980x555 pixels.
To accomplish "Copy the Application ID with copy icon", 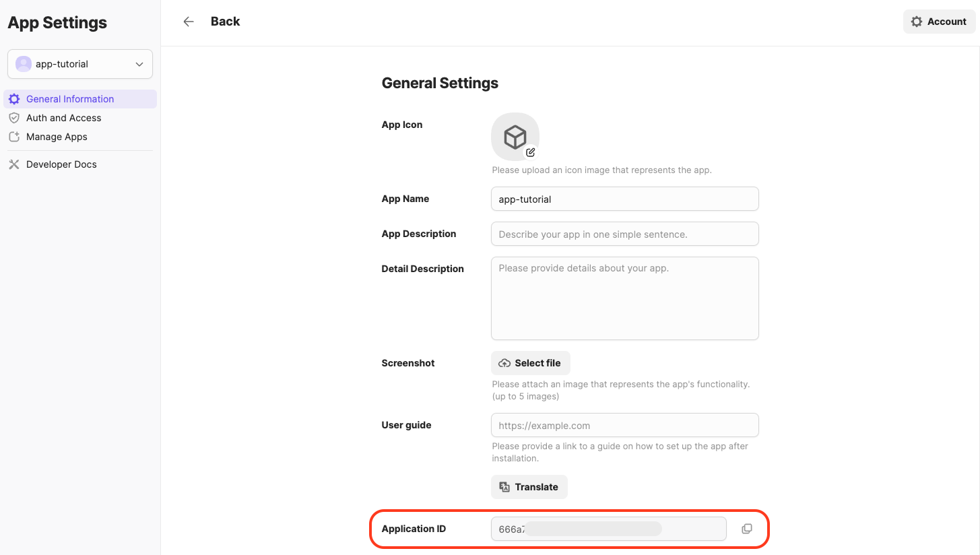I will click(x=746, y=529).
